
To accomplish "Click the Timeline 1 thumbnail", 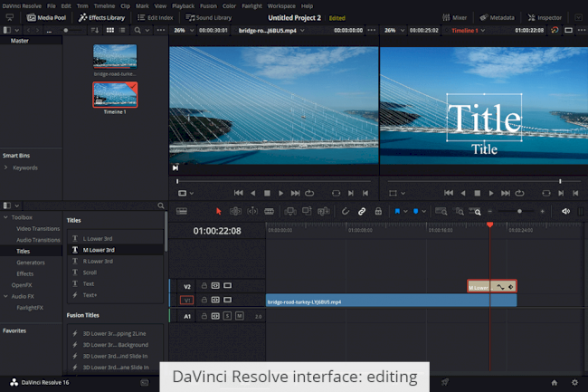I will tap(115, 95).
